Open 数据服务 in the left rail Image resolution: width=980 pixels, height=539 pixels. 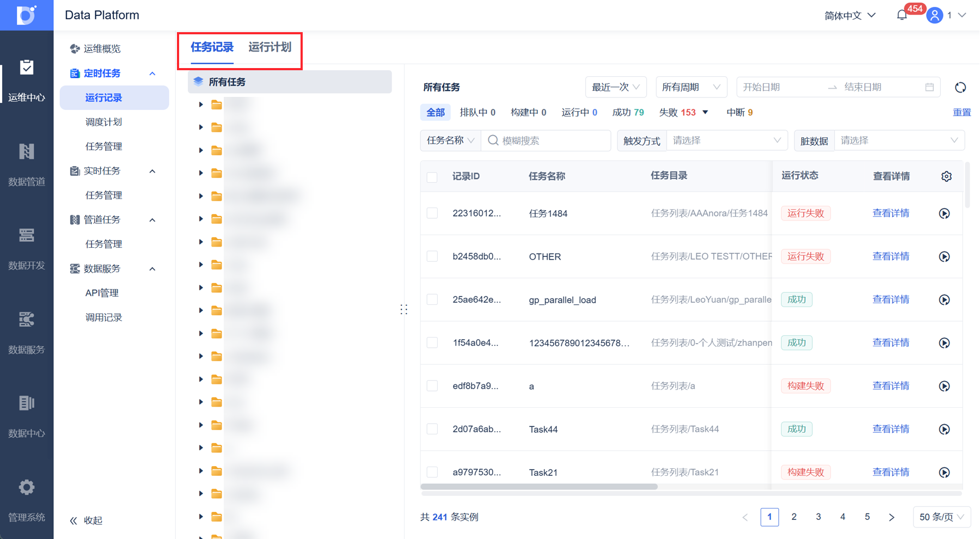coord(26,333)
